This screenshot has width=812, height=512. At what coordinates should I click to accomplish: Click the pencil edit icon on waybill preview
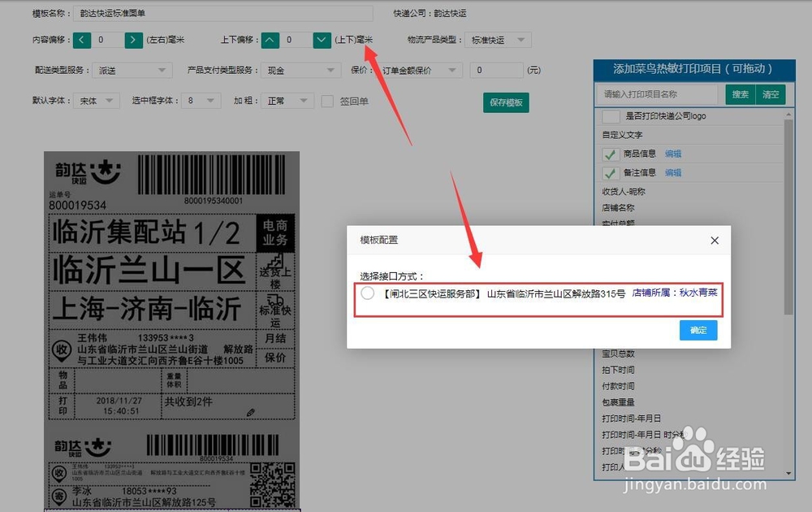pyautogui.click(x=251, y=413)
